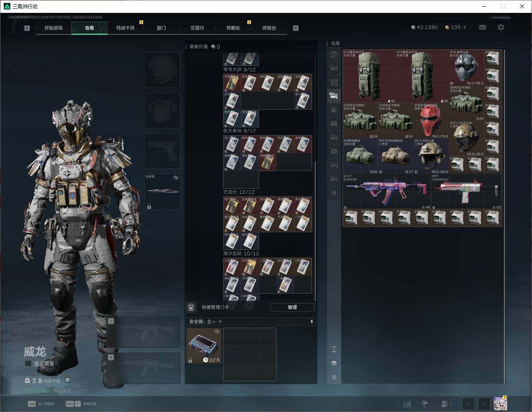Click primary weapon slot 1
Screen dimensions: 532x412
pos(144,332)
